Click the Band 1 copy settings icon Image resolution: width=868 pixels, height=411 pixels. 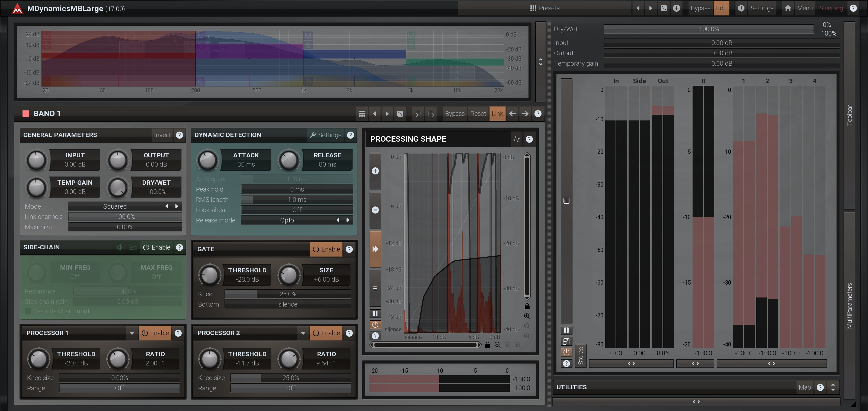(x=418, y=114)
